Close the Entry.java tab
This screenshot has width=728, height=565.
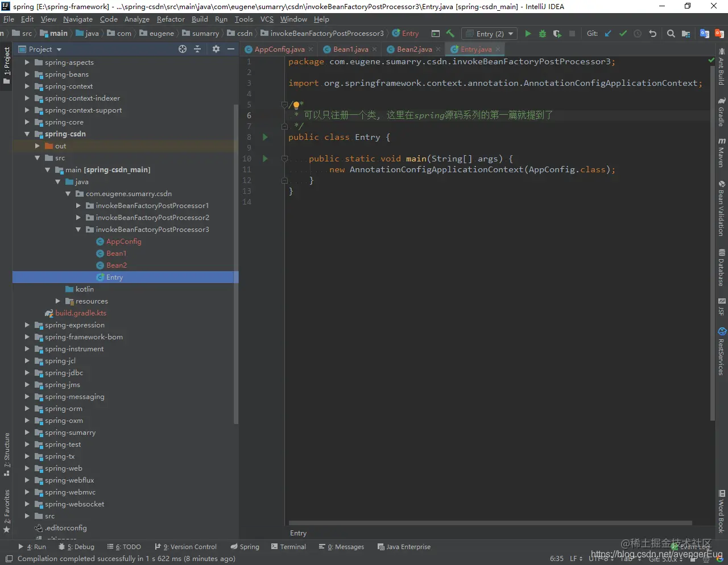tap(498, 49)
